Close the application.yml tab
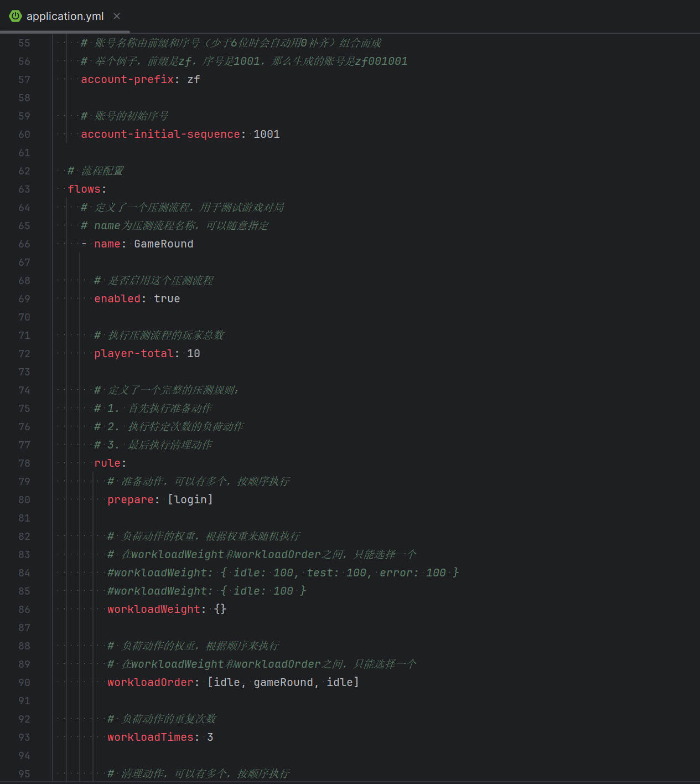 117,16
